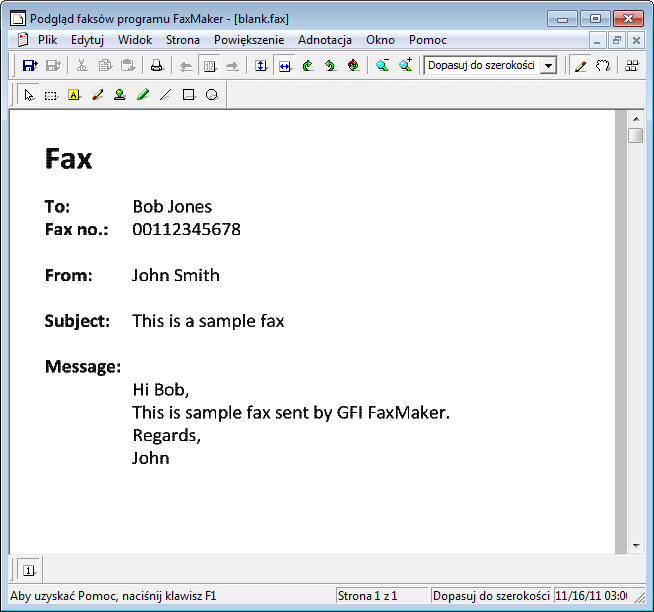Image resolution: width=654 pixels, height=612 pixels.
Task: Click 'John Smith' sender text
Action: tap(176, 275)
